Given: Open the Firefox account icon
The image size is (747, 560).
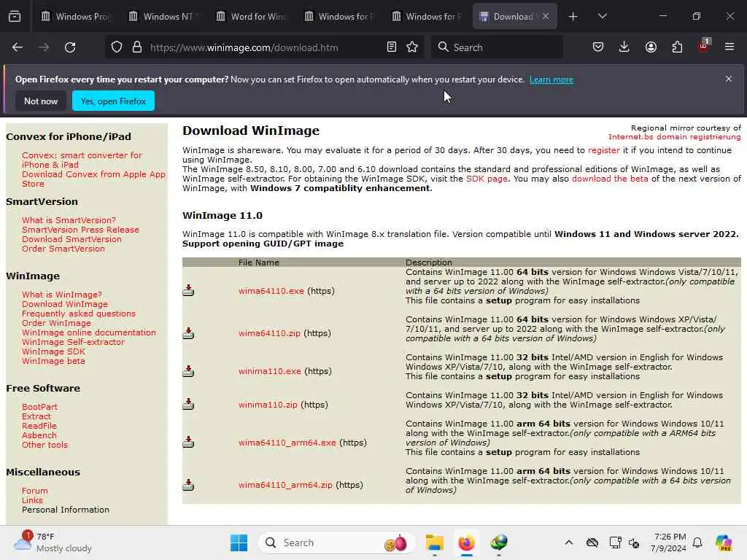Looking at the screenshot, I should click(651, 47).
